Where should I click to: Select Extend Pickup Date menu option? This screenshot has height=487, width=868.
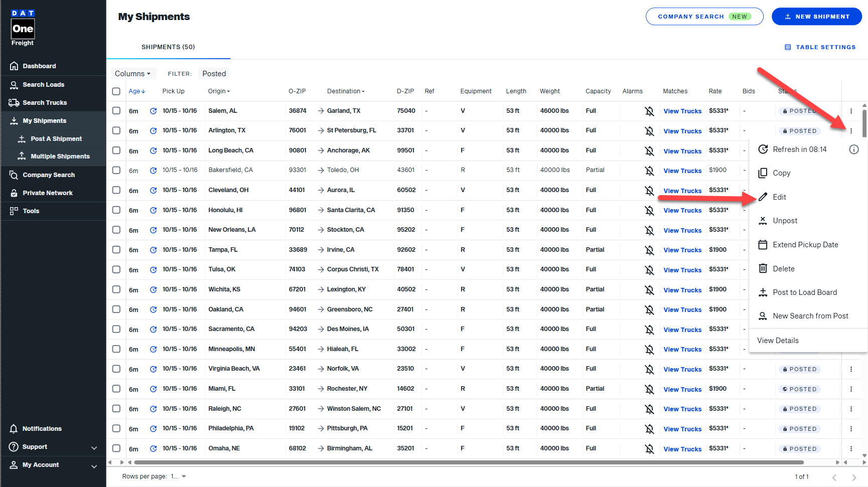805,245
